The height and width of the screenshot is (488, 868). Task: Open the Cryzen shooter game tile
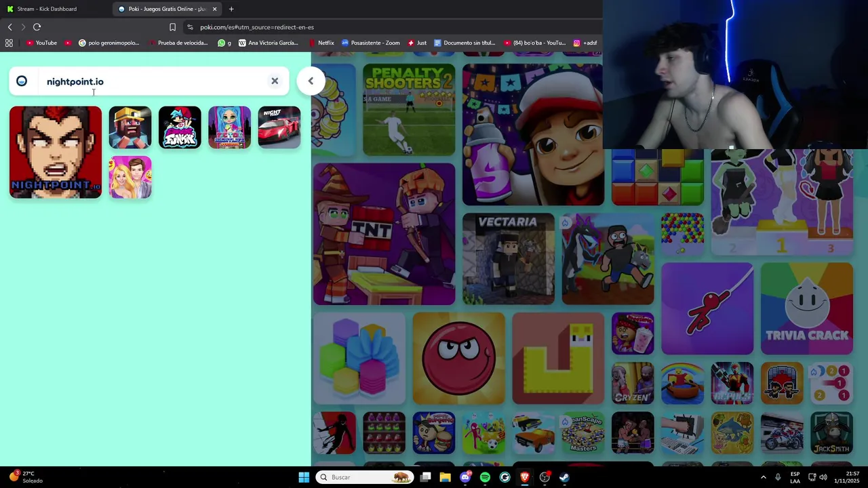coord(633,383)
